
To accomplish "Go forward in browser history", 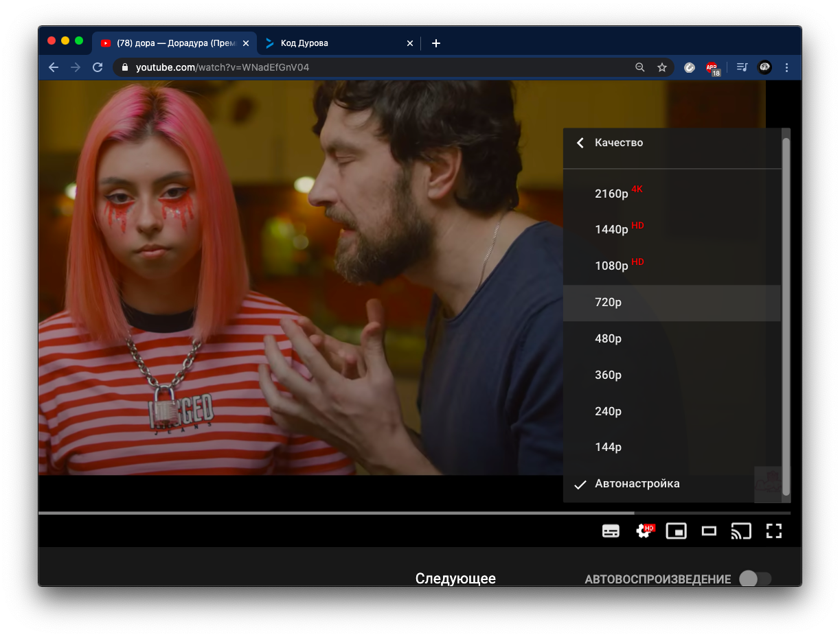I will (x=76, y=67).
